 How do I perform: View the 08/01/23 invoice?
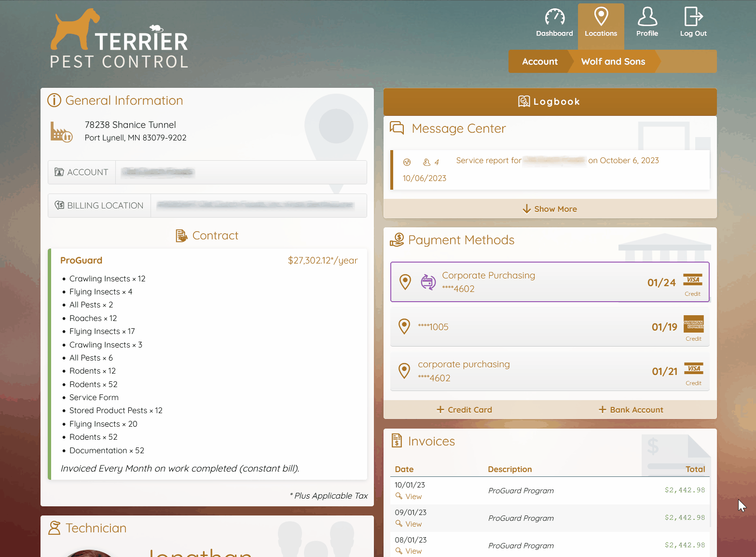408,551
